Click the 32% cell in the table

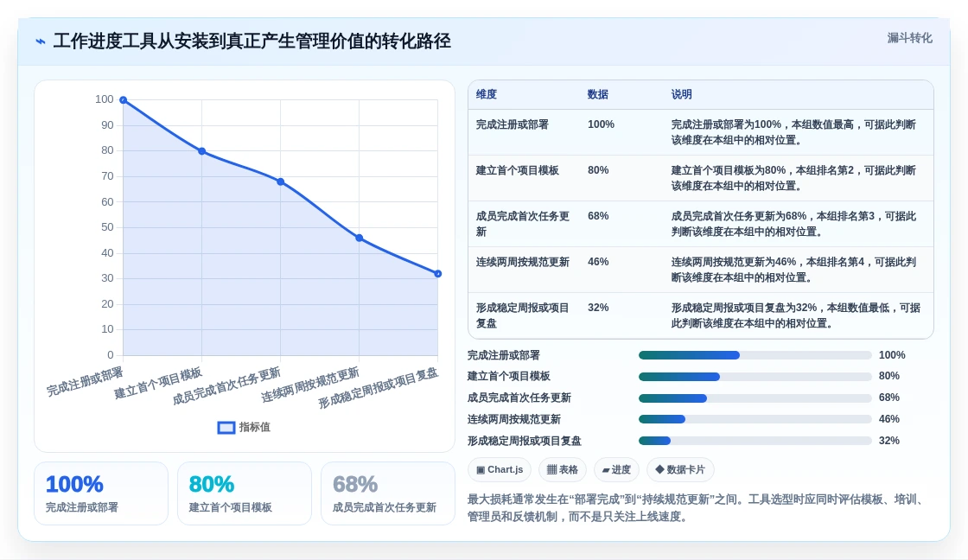(x=598, y=308)
